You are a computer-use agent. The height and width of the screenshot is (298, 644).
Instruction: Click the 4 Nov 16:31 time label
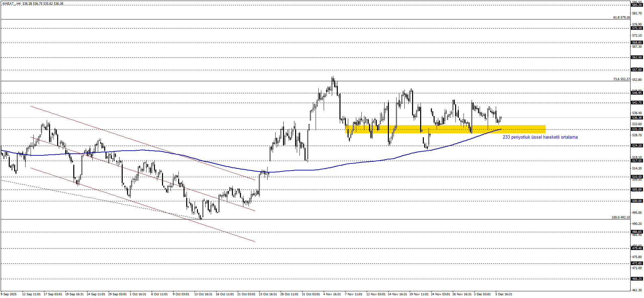point(332,294)
